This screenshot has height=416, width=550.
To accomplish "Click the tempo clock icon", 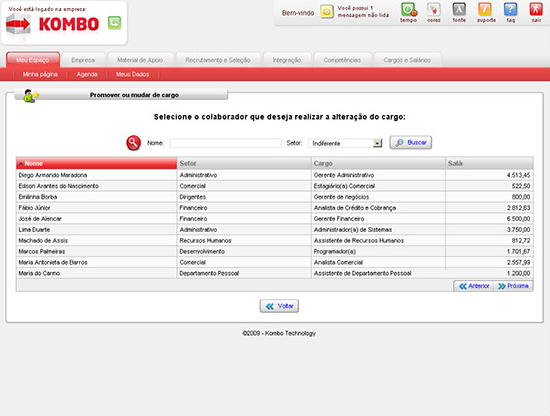I will 409,9.
